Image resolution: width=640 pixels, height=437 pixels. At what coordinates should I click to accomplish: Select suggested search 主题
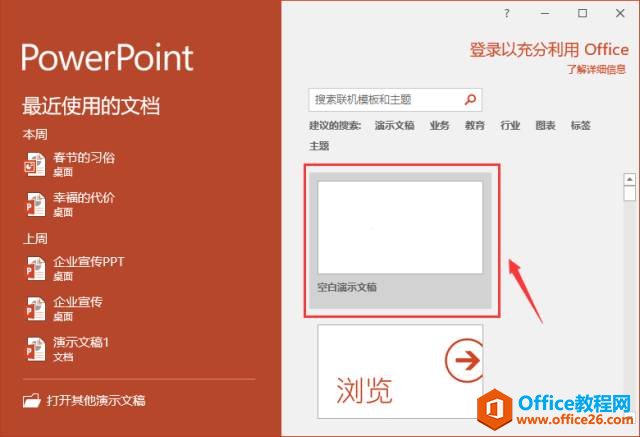tap(319, 146)
